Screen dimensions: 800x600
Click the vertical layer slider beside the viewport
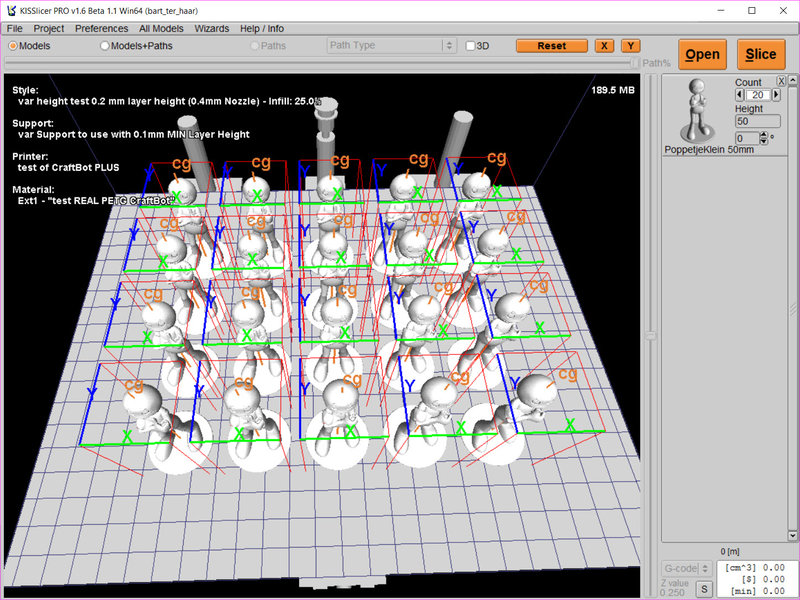pyautogui.click(x=651, y=335)
